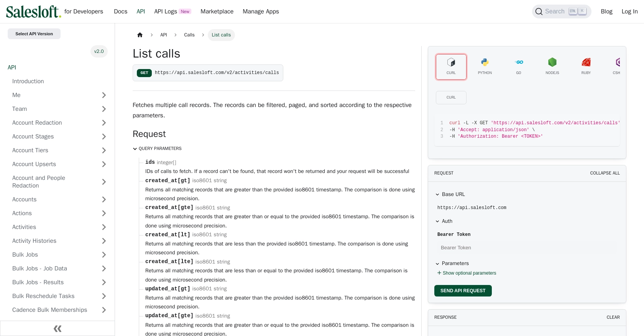The height and width of the screenshot is (336, 644).
Task: Click the plus icon for optional parameters
Action: click(439, 273)
